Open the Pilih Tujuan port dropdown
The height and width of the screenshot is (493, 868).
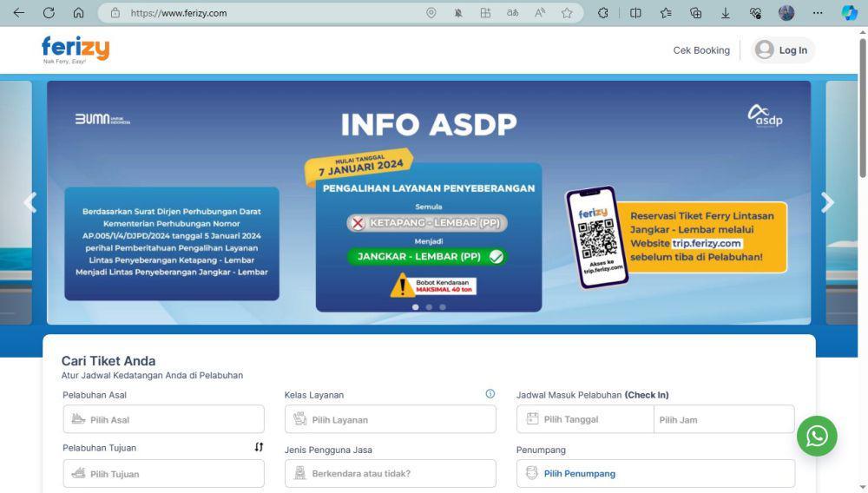click(163, 474)
